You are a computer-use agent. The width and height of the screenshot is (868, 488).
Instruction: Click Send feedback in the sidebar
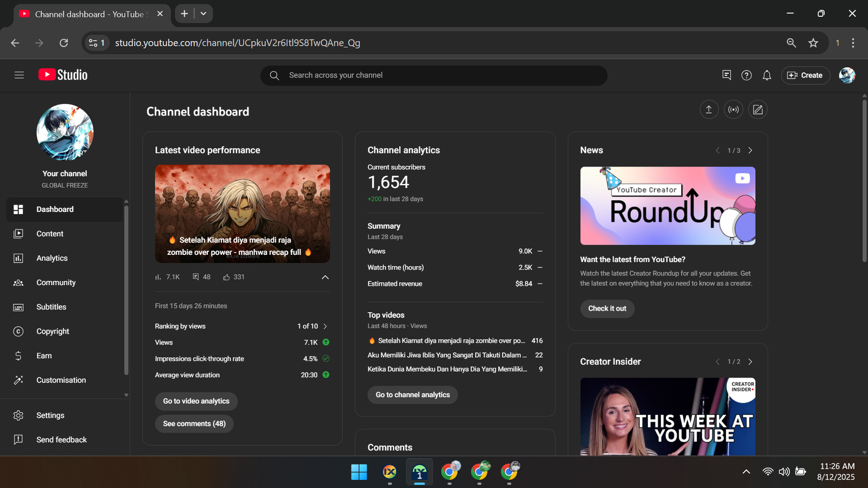click(x=65, y=440)
